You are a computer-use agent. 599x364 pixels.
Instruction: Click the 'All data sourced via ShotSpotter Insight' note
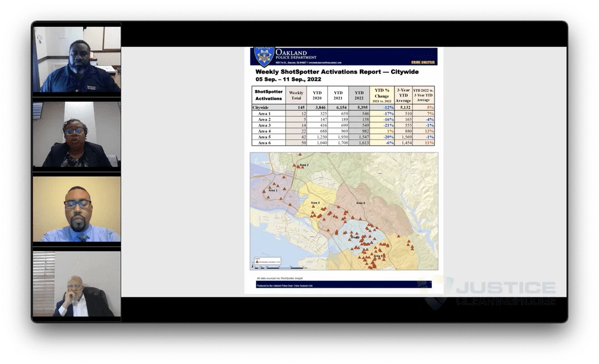click(279, 279)
